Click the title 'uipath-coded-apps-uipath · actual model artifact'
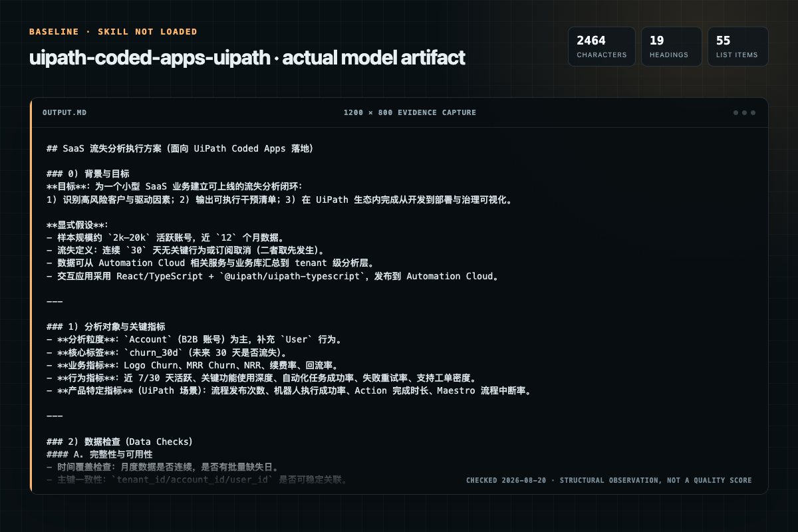Viewport: 798px width, 532px height. [x=247, y=58]
